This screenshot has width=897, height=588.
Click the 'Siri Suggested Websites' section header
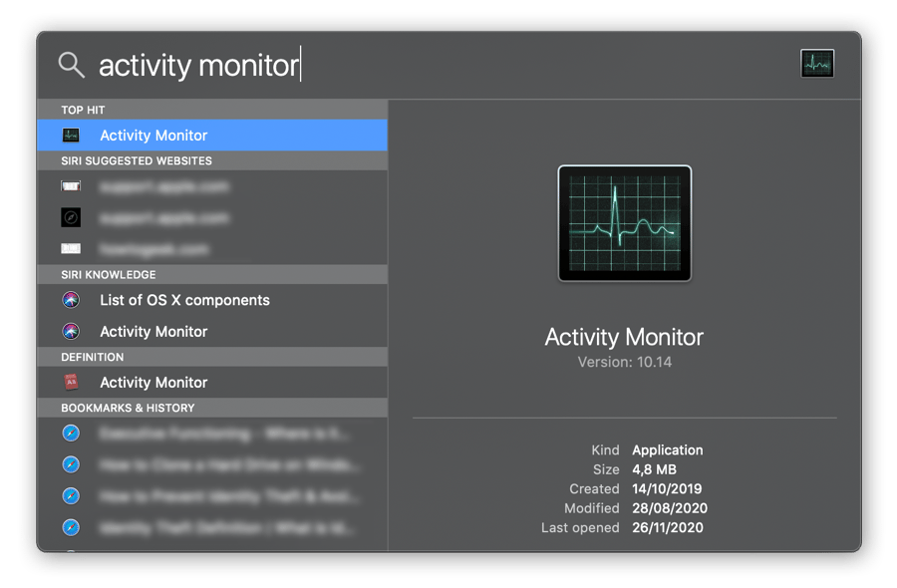coord(137,160)
